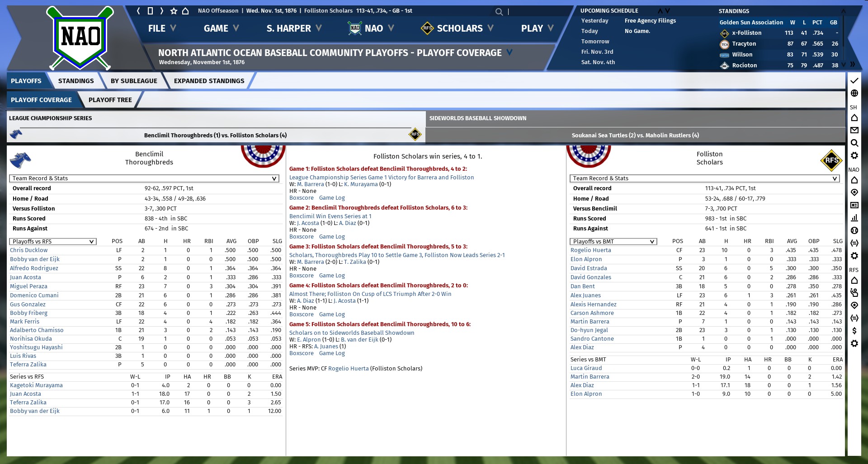Click the Folliston Scholars RFS diamond logo
The image size is (868, 464).
(831, 160)
